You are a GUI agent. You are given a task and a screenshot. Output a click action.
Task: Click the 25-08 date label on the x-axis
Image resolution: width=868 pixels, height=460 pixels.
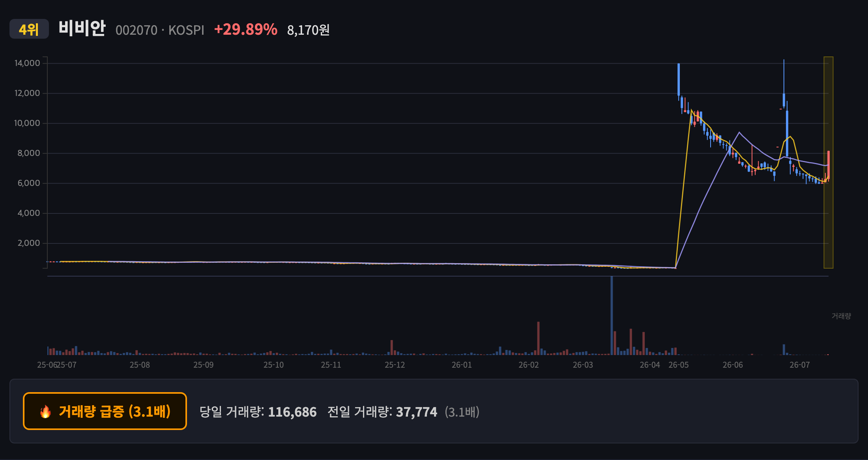[x=140, y=365]
